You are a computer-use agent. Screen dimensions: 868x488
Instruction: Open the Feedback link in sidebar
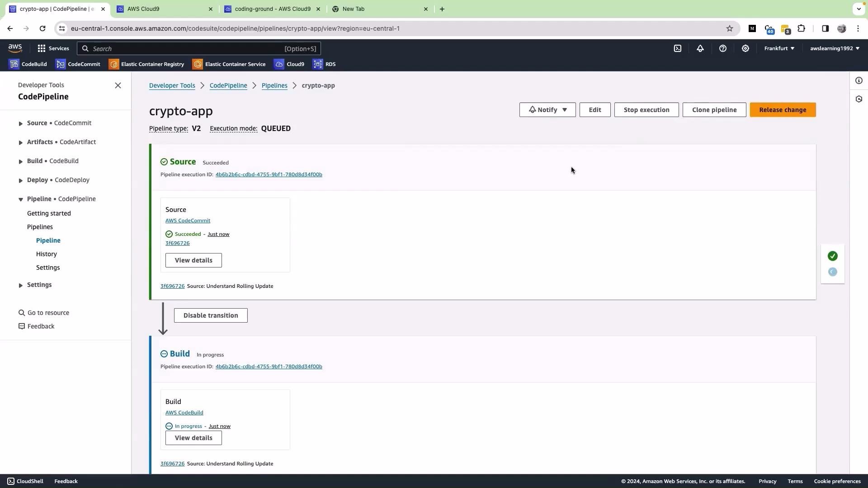36,326
